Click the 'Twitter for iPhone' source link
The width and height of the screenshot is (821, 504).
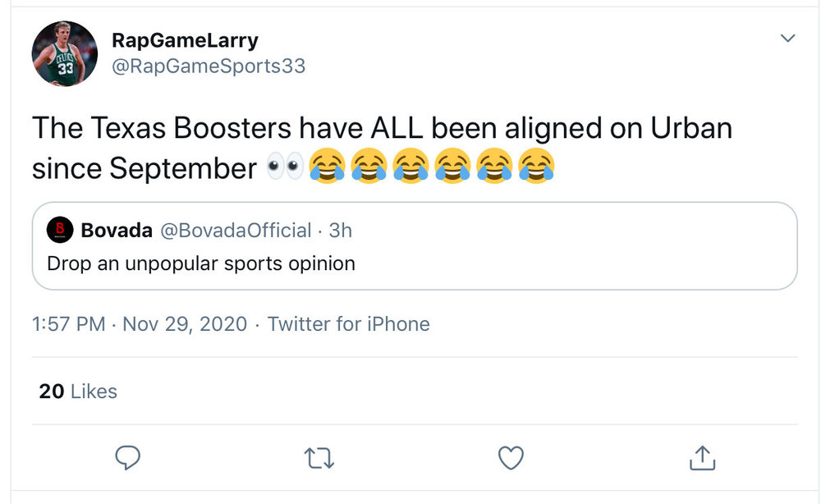[x=348, y=324]
